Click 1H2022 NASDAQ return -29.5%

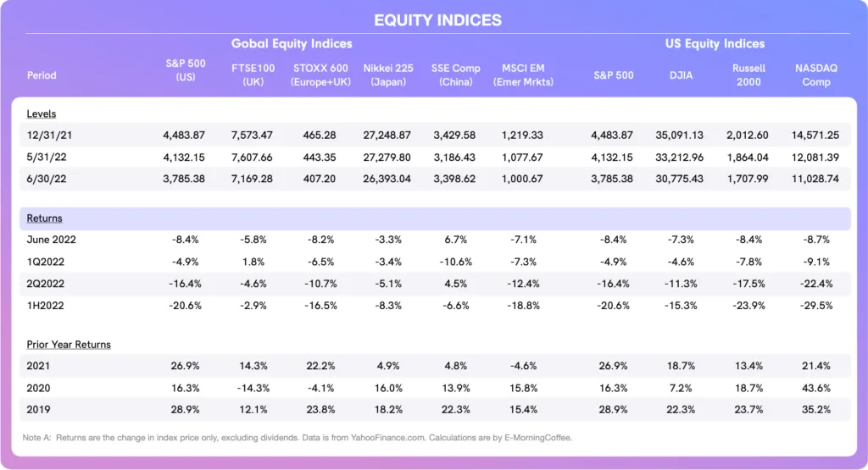click(816, 305)
